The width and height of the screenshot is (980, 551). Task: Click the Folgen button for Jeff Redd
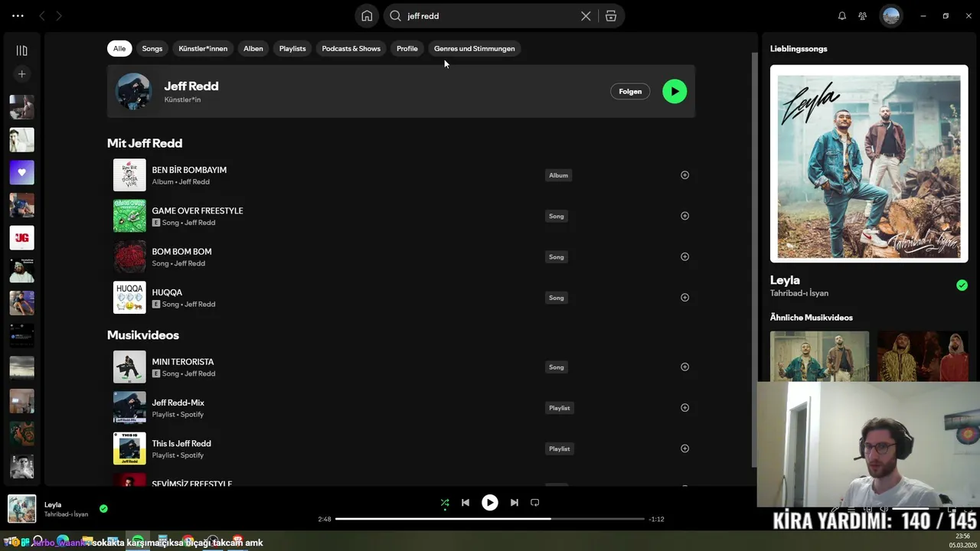[x=630, y=91]
